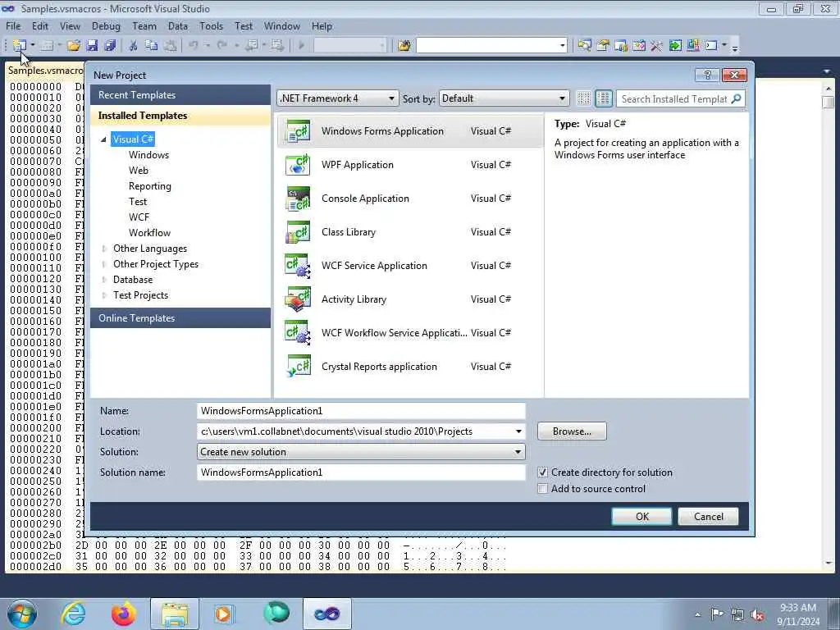The width and height of the screenshot is (840, 630).
Task: Switch template list to medium icons view
Action: [x=603, y=98]
